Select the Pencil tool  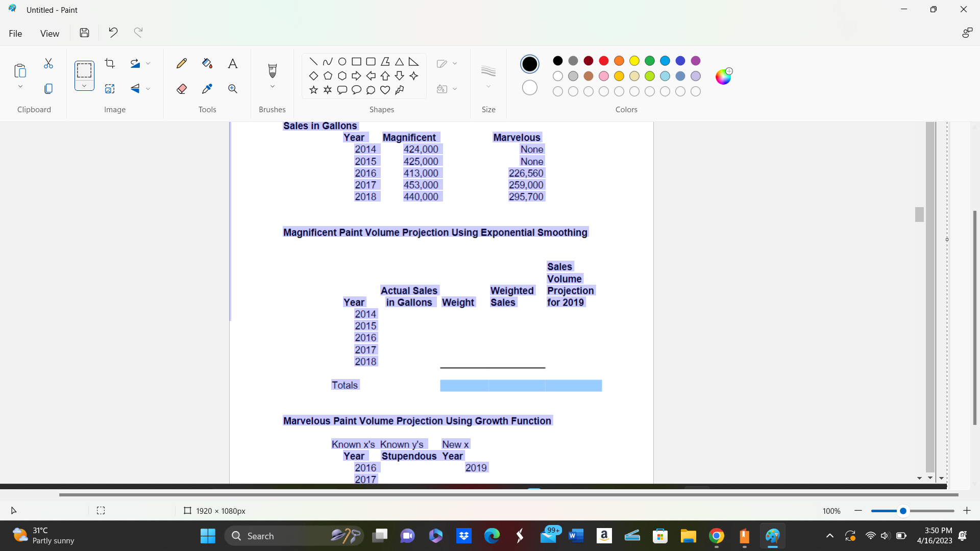181,63
